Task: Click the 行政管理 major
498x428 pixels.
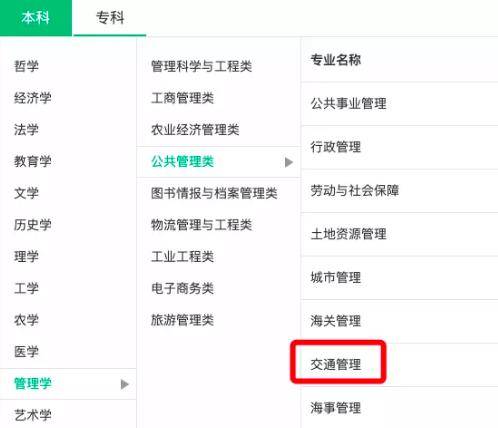Action: point(336,147)
